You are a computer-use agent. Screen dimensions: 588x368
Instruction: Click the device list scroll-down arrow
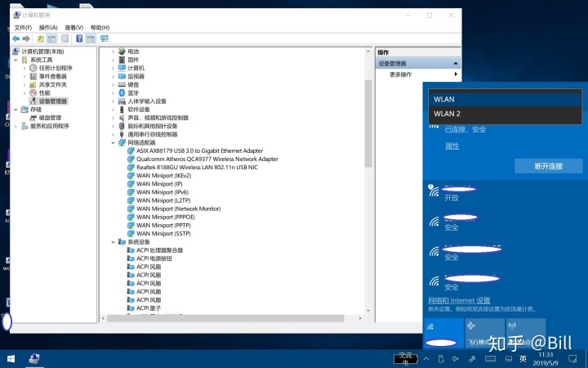tap(368, 311)
